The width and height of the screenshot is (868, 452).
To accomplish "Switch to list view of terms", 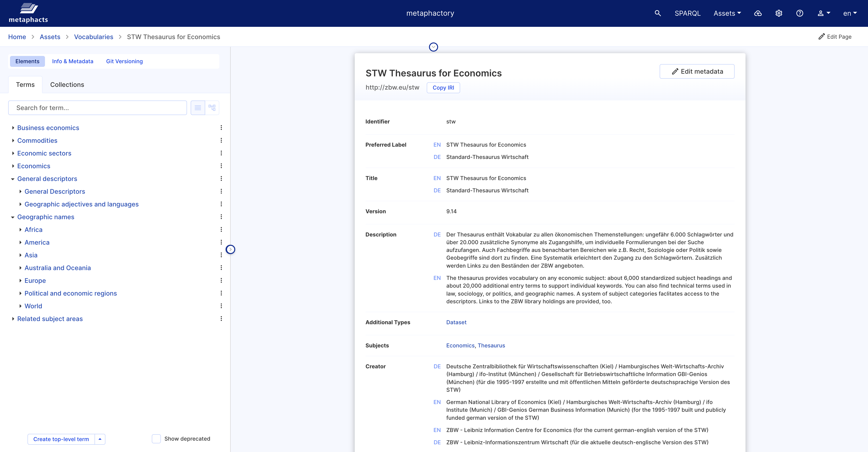I will [198, 108].
